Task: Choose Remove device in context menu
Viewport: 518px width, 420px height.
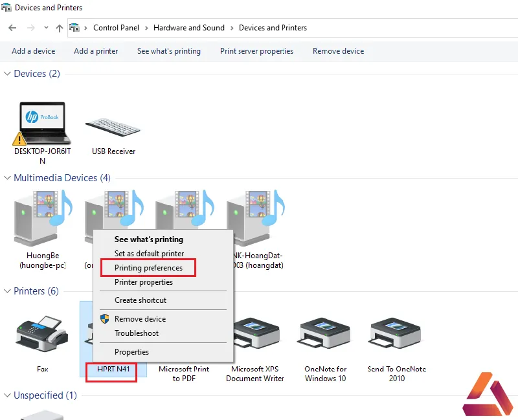Action: tap(140, 319)
